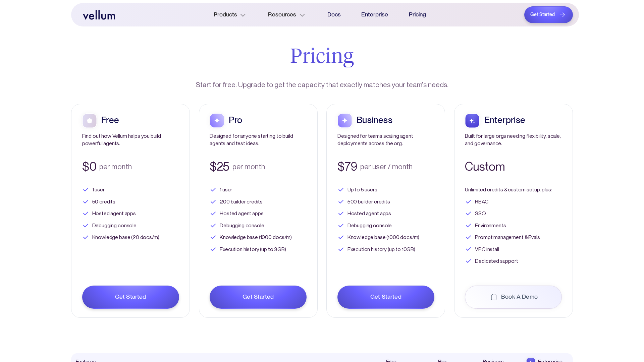The image size is (644, 362).
Task: Click the calendar icon in Book A Demo
Action: [494, 297]
